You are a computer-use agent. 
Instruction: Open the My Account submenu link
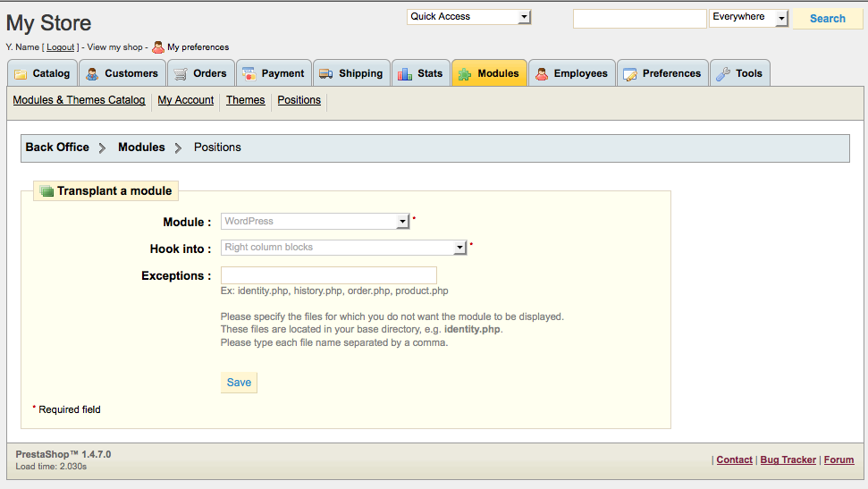[x=185, y=100]
